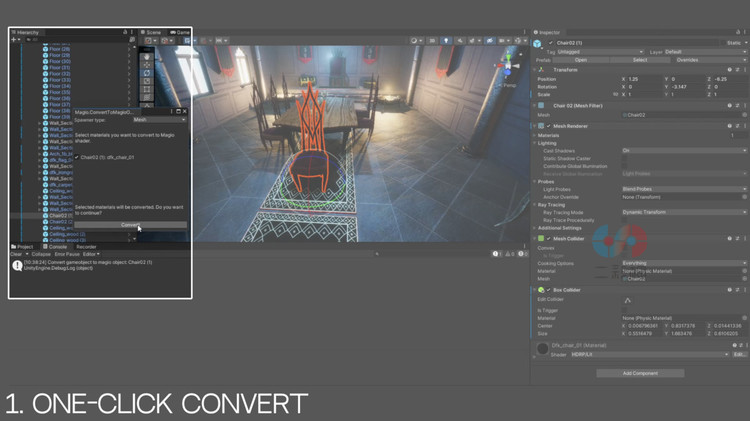Image resolution: width=750 pixels, height=421 pixels.
Task: Click the console Clear button
Action: click(x=16, y=254)
